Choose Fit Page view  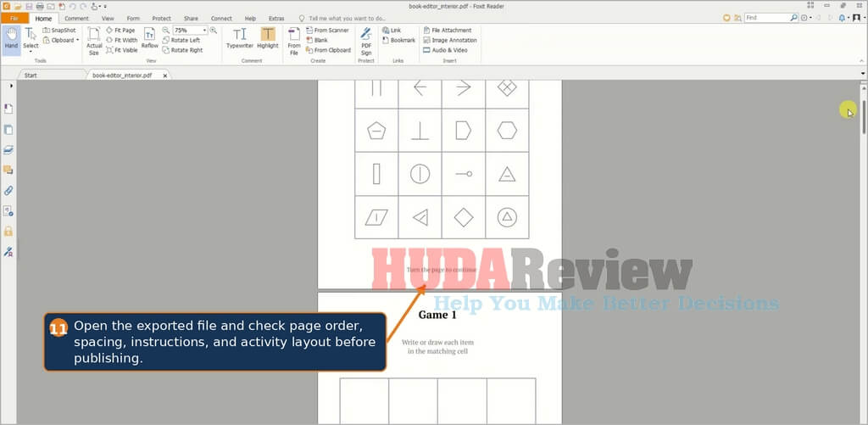[x=120, y=31]
